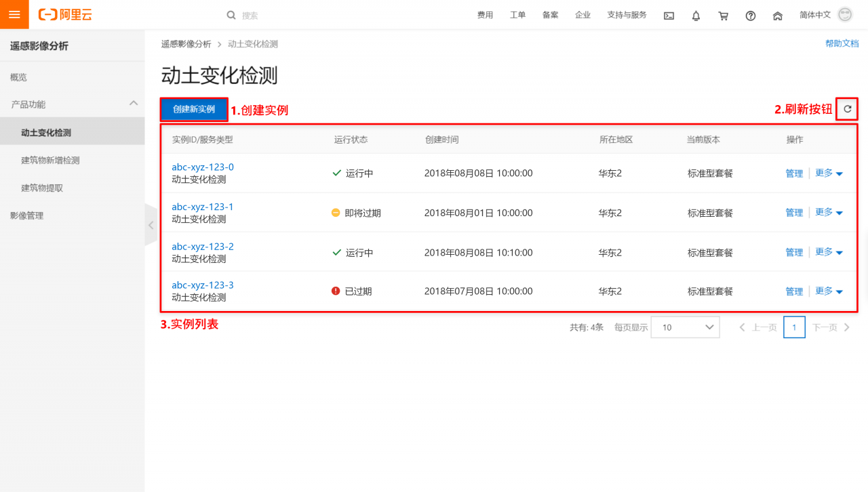Click the yellow expiring icon for abc-xyz-123-1

[336, 212]
